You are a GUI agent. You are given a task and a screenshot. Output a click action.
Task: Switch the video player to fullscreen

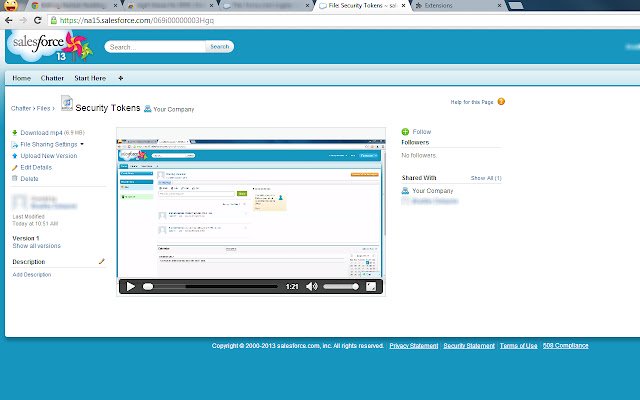tap(371, 287)
